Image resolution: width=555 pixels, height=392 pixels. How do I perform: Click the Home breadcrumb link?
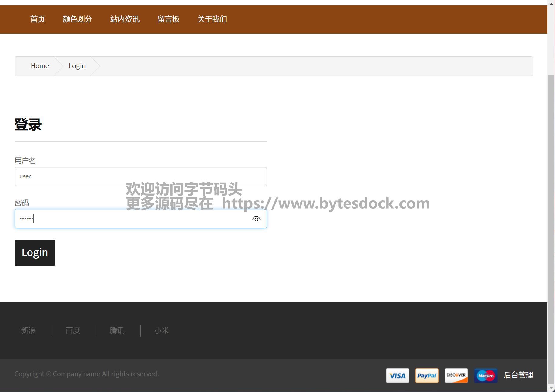click(40, 66)
